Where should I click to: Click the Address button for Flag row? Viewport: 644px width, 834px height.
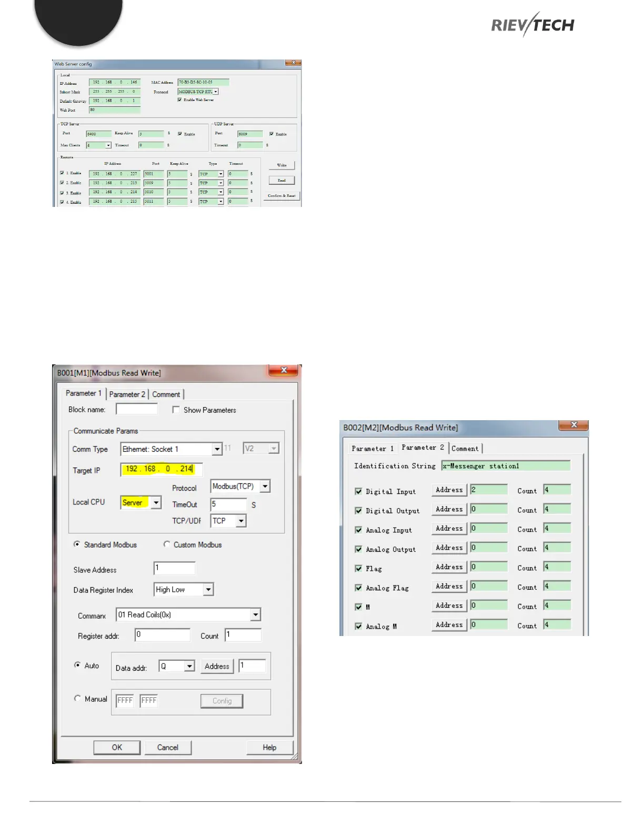coord(449,567)
